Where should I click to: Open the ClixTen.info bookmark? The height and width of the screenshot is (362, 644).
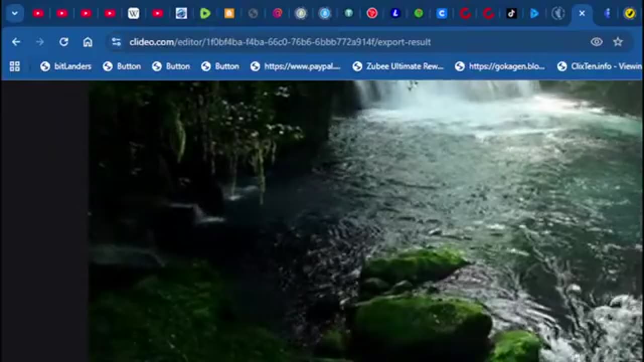click(599, 66)
